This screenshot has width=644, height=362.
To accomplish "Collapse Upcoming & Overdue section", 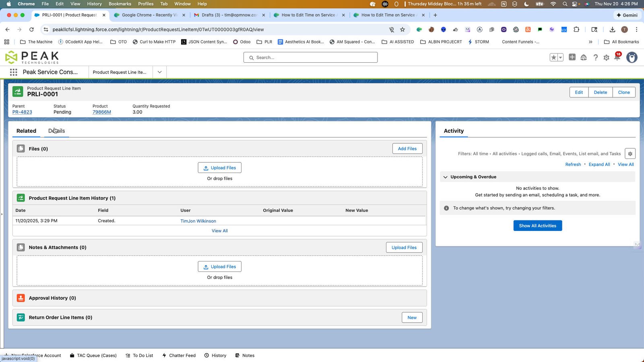I will pyautogui.click(x=446, y=177).
